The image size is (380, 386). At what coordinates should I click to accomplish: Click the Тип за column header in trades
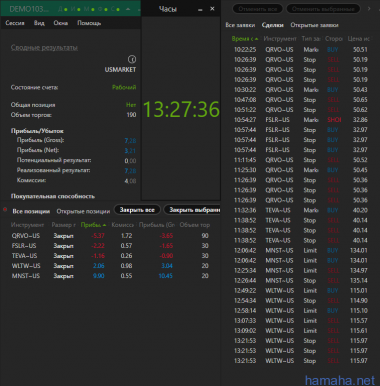[x=311, y=39]
